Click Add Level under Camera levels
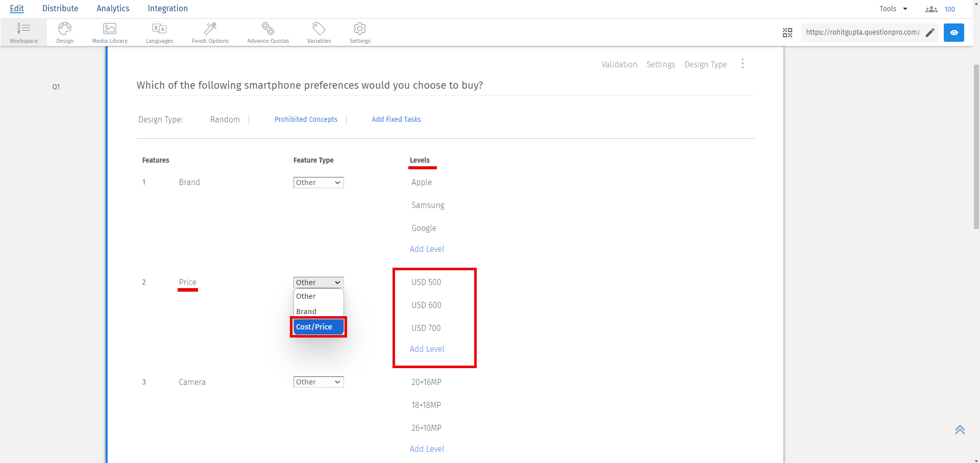Image resolution: width=980 pixels, height=463 pixels. [427, 449]
